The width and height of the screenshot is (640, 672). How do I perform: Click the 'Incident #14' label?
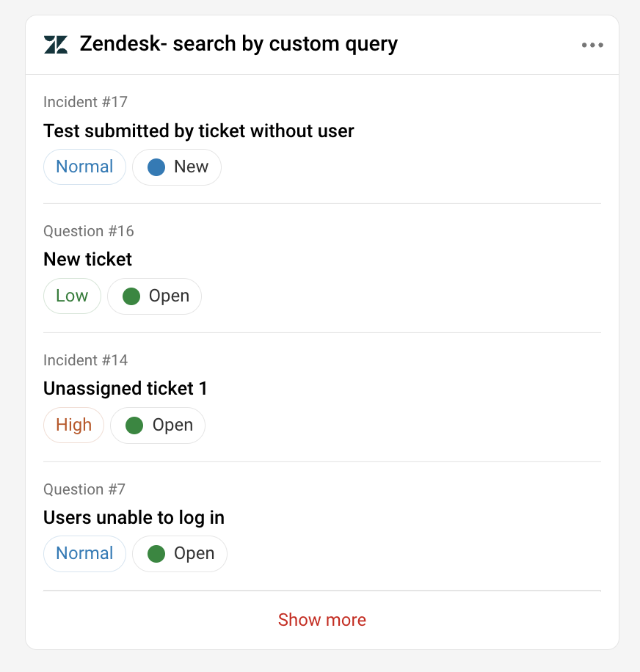pyautogui.click(x=85, y=360)
